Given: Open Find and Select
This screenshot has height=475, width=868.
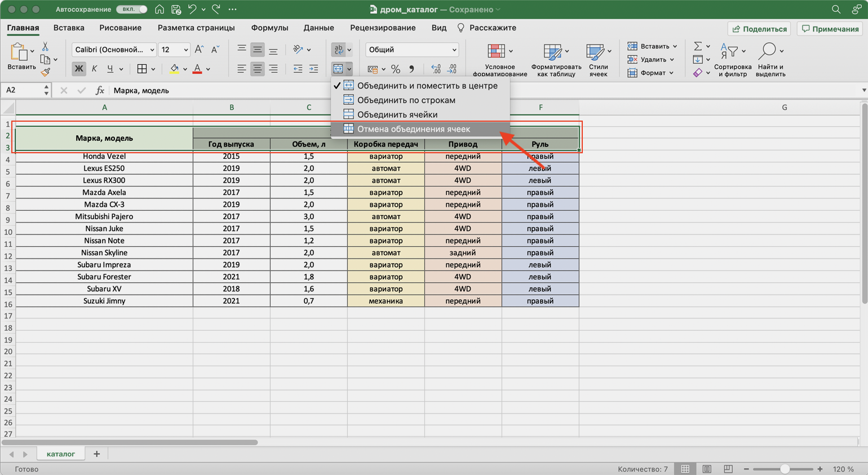Looking at the screenshot, I should click(770, 59).
